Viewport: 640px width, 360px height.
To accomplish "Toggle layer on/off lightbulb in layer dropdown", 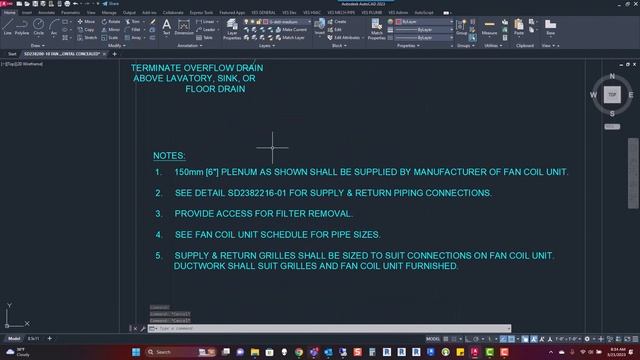I will point(246,21).
